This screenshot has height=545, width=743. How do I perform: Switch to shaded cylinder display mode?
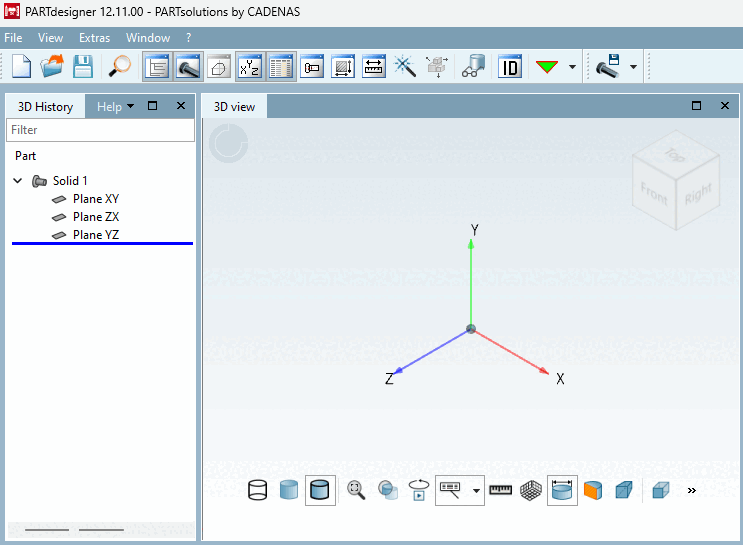coord(289,490)
